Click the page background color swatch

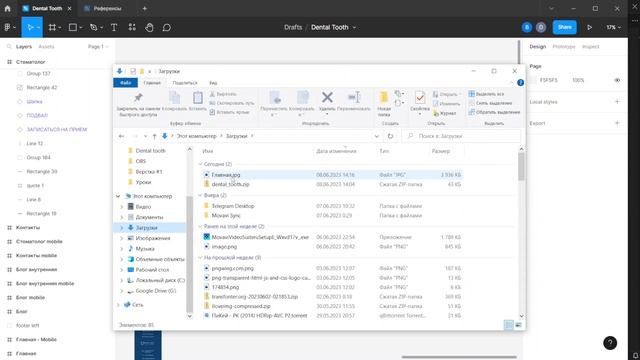tap(533, 80)
